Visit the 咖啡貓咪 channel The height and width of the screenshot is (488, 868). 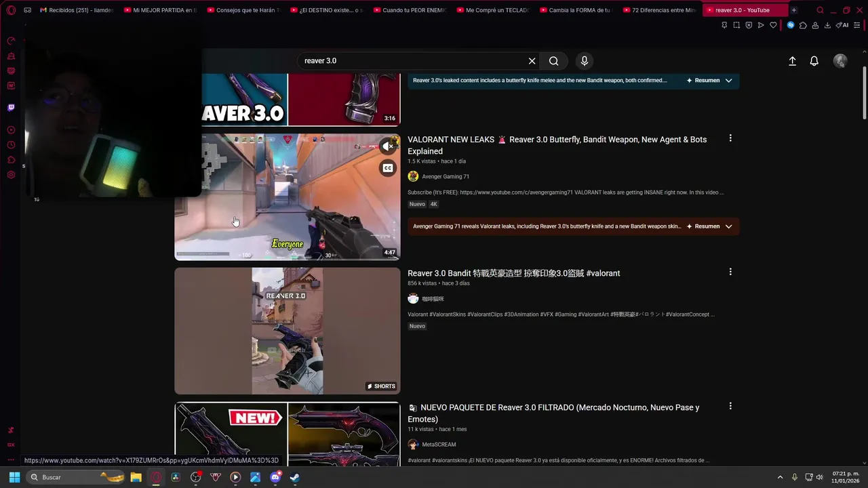pos(433,299)
